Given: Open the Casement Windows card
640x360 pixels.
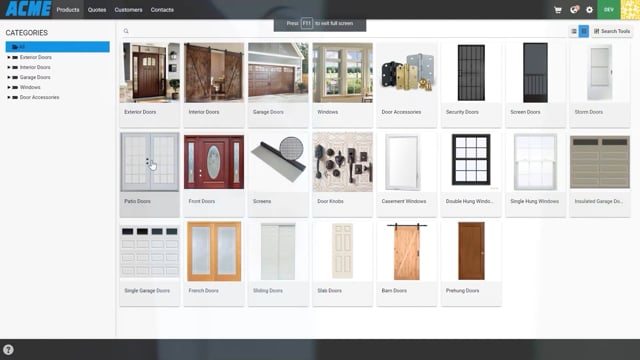Looking at the screenshot, I should click(x=407, y=174).
